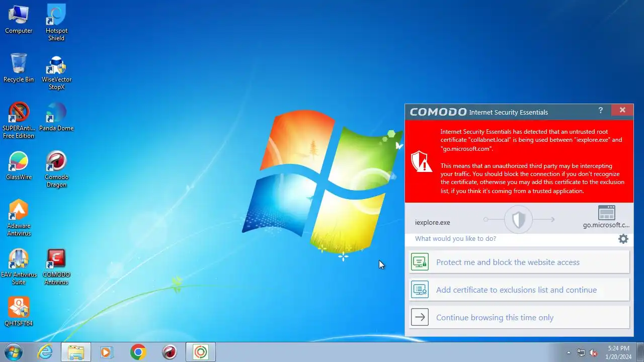
Task: Click the Comodo alert help question mark
Action: 601,111
